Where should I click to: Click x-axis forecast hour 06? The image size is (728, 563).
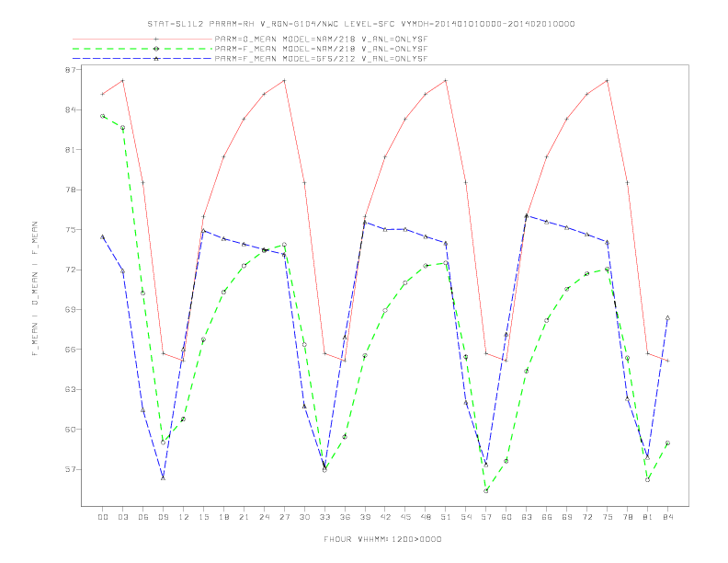click(143, 517)
